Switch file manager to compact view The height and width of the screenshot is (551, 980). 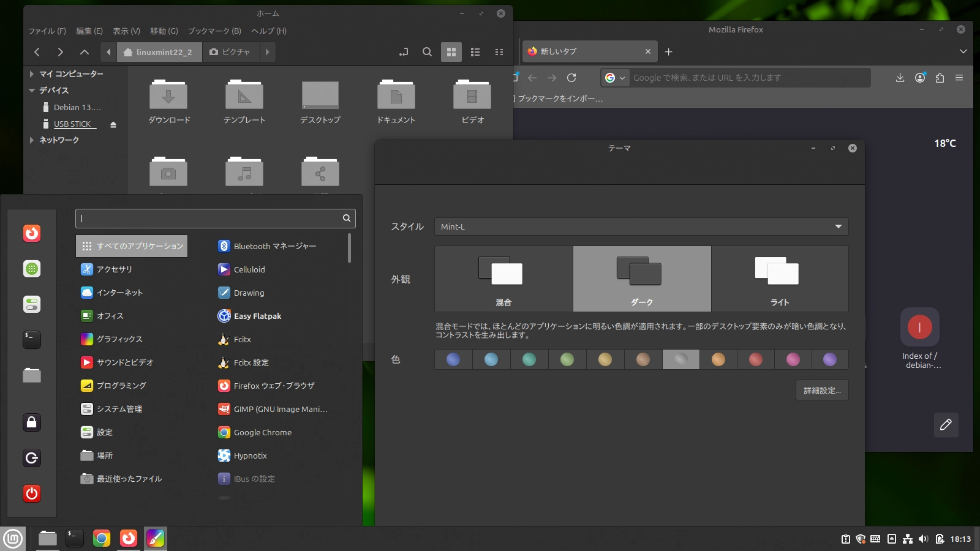point(499,52)
